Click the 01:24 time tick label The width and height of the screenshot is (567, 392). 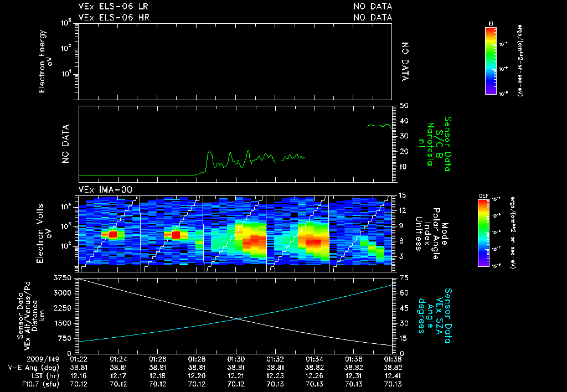pos(118,359)
